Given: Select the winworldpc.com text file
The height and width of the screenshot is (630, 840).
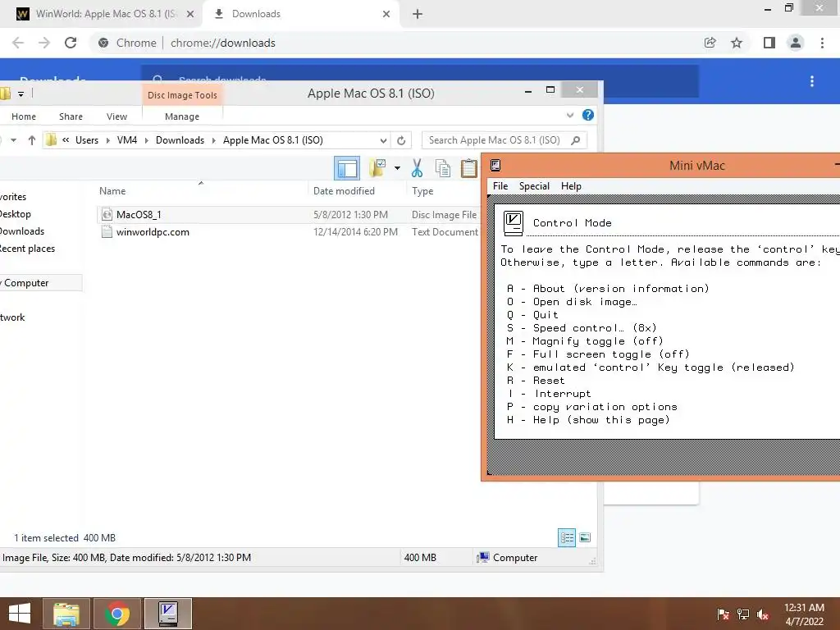Looking at the screenshot, I should [x=153, y=232].
